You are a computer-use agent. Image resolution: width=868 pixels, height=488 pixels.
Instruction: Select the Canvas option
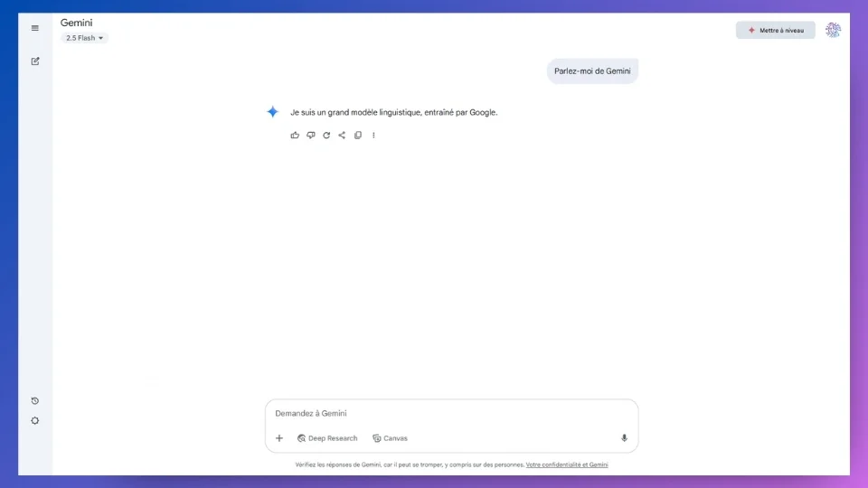390,438
